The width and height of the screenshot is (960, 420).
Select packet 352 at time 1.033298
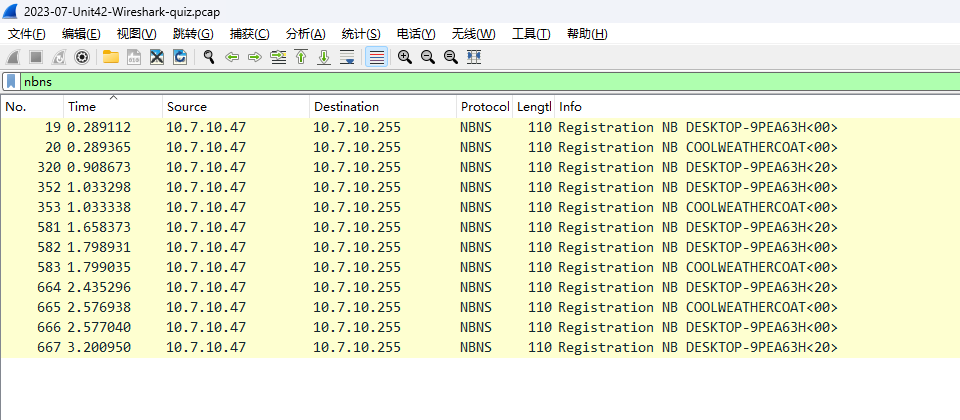480,187
